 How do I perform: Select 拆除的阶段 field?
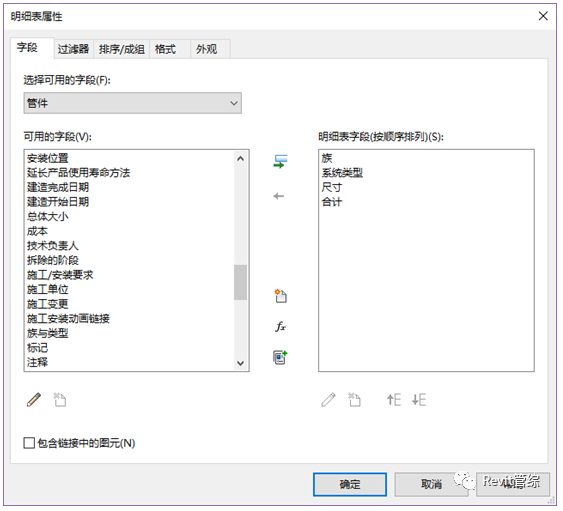[x=52, y=260]
